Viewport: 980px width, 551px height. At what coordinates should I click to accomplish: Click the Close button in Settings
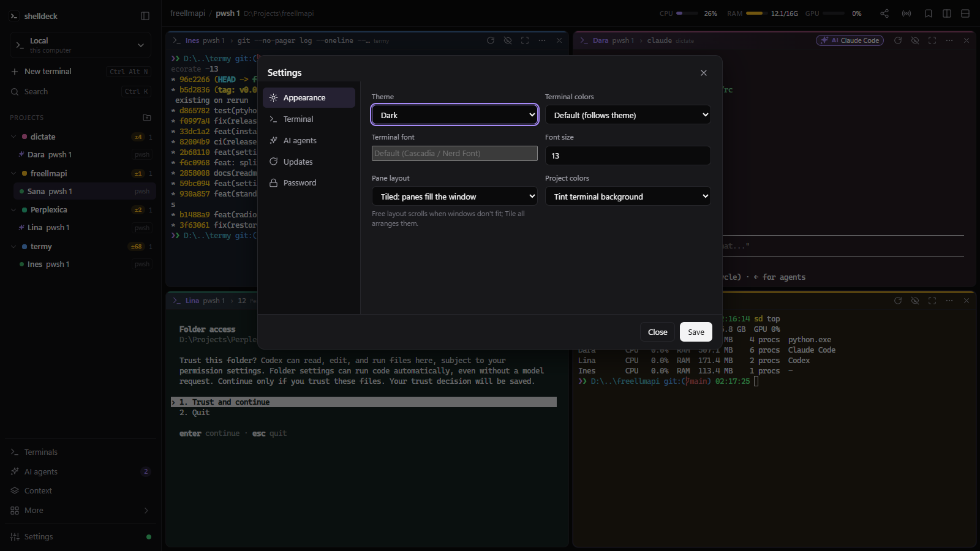[657, 332]
